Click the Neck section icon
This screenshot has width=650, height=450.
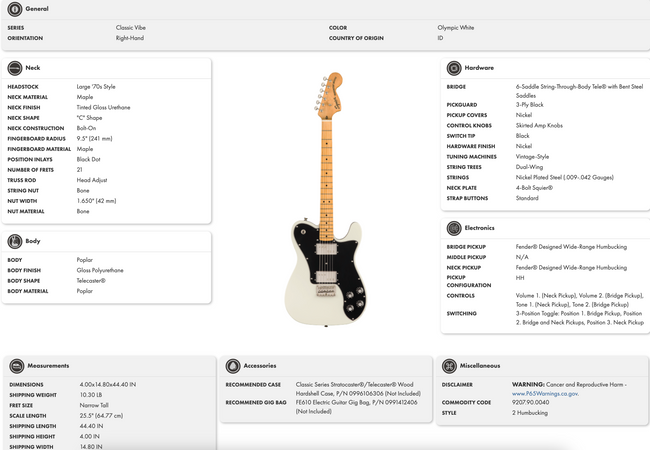tap(15, 68)
